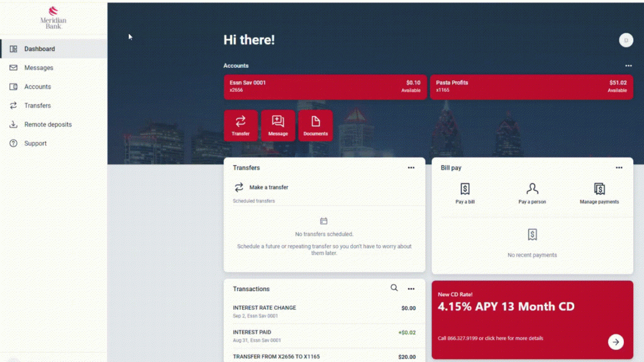Image resolution: width=644 pixels, height=362 pixels.
Task: Select the Pasta Profits account card
Action: point(531,87)
